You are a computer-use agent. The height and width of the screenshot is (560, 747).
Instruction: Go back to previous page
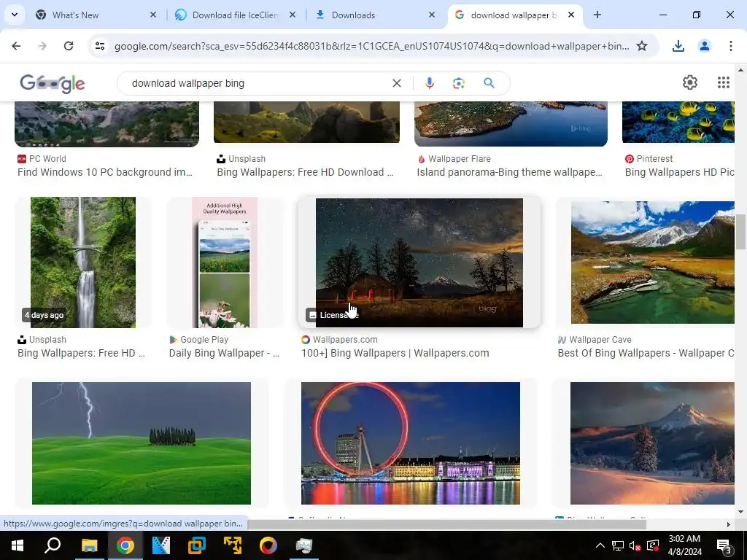coord(16,46)
